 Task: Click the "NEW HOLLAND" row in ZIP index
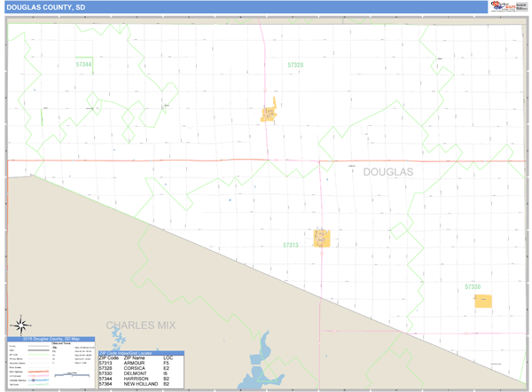(x=141, y=384)
